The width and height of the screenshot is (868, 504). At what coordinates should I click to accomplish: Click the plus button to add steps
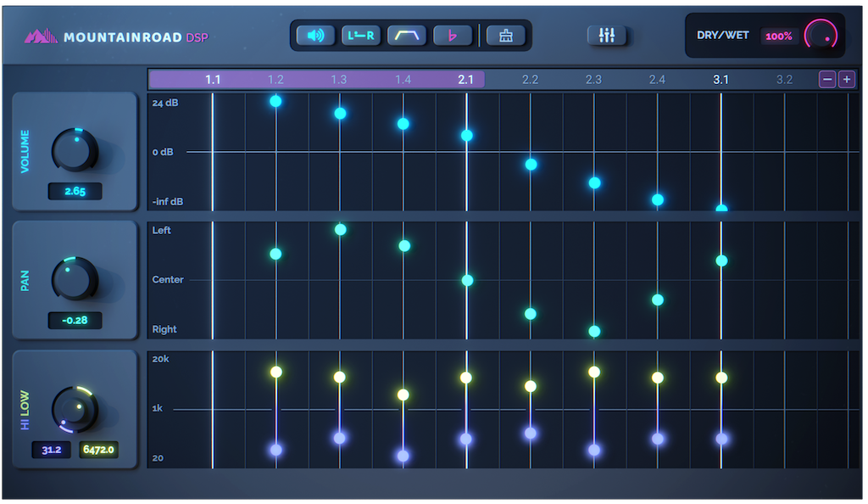(847, 80)
